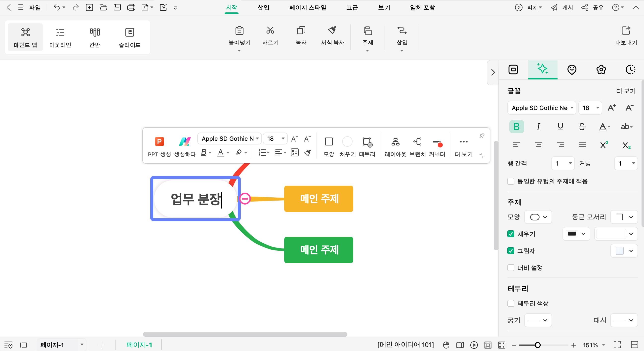
Task: Open font size 18 dropdown in side panel
Action: tap(590, 108)
